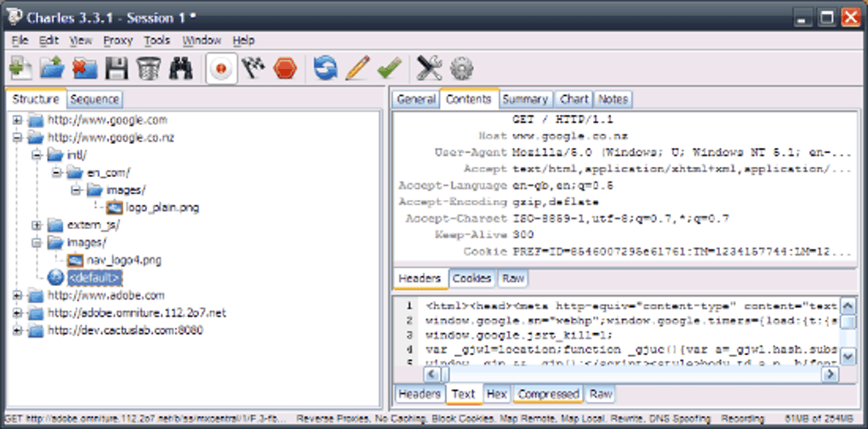Open the Notes tab

613,100
